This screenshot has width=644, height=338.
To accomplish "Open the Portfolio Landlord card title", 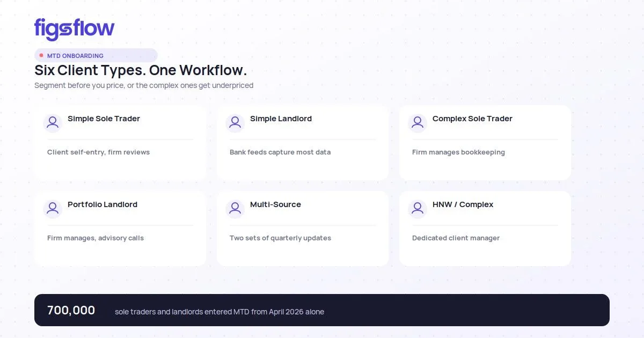I will click(103, 204).
